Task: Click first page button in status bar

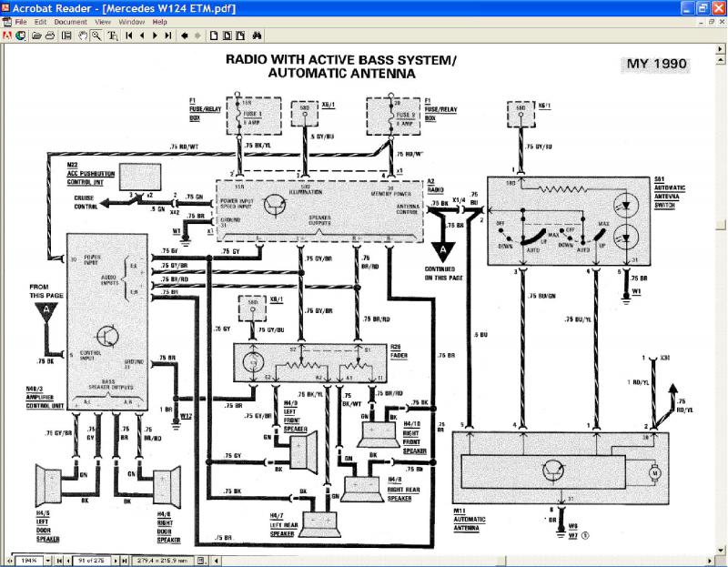Action: click(59, 561)
